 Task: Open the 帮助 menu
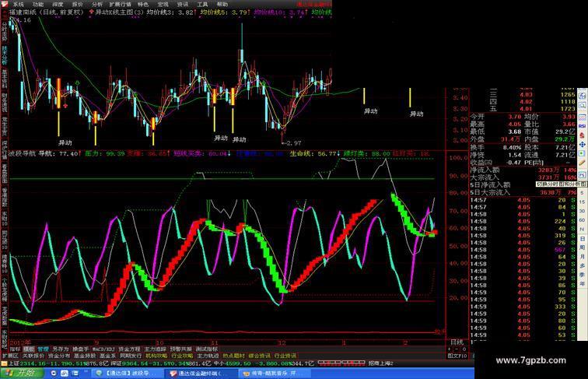(222, 4)
